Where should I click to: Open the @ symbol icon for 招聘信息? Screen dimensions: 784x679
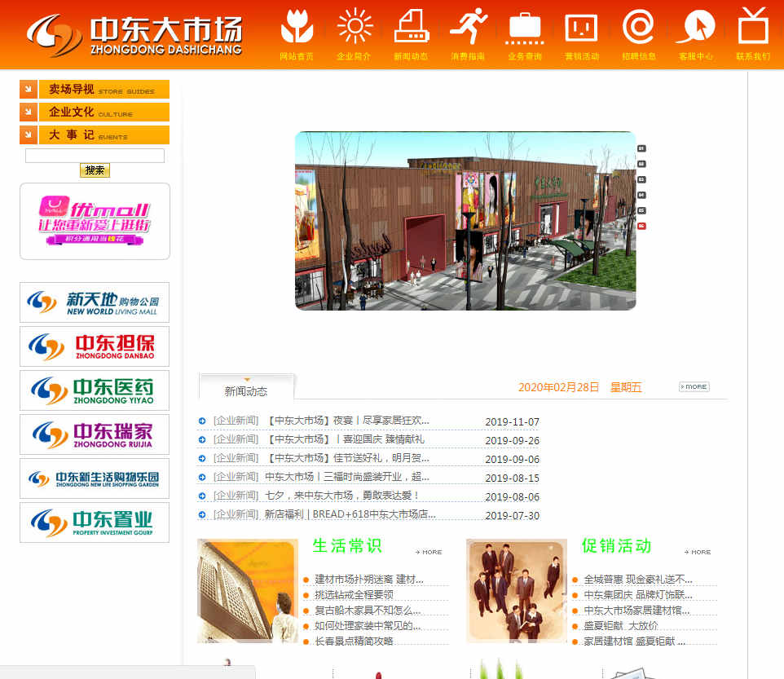click(x=638, y=27)
